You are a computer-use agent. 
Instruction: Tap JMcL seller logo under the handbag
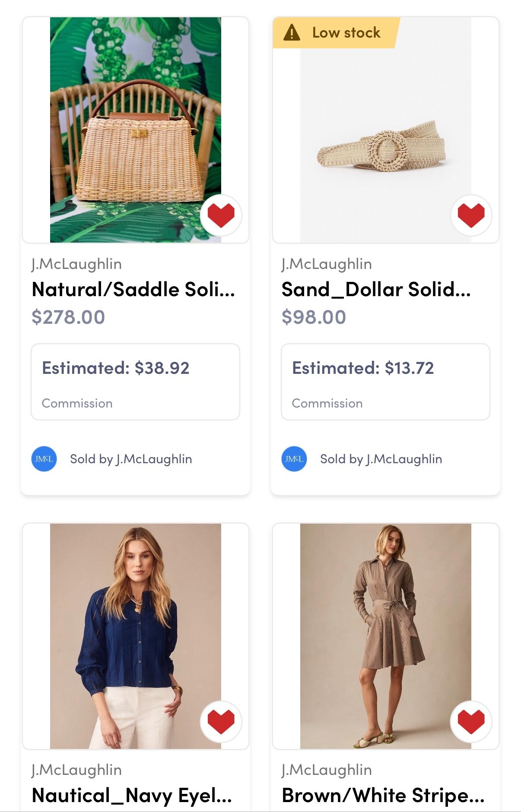44,459
